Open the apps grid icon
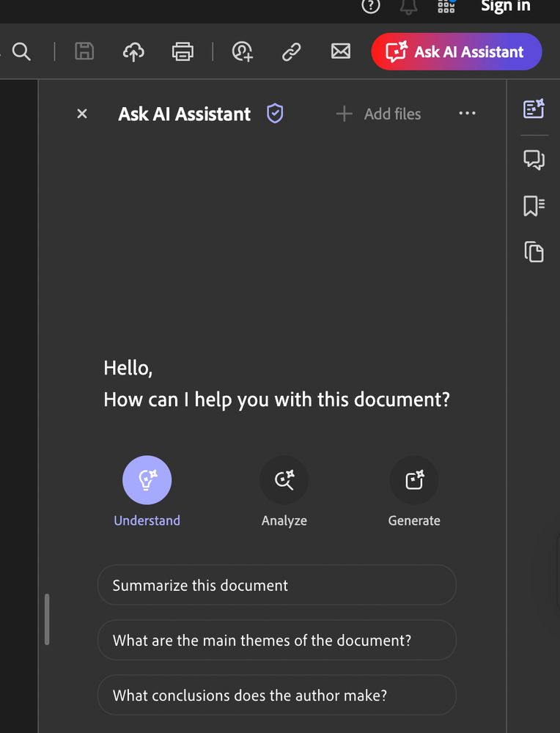The height and width of the screenshot is (733, 560). point(446,6)
